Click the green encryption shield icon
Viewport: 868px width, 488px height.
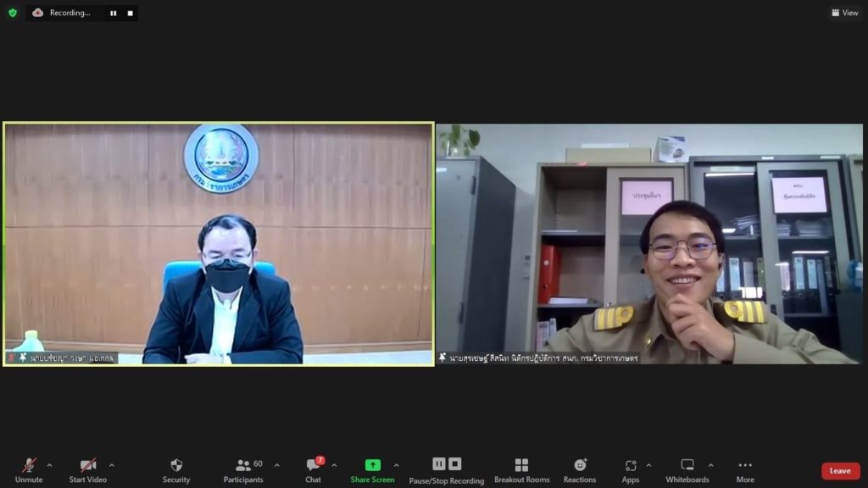[13, 13]
